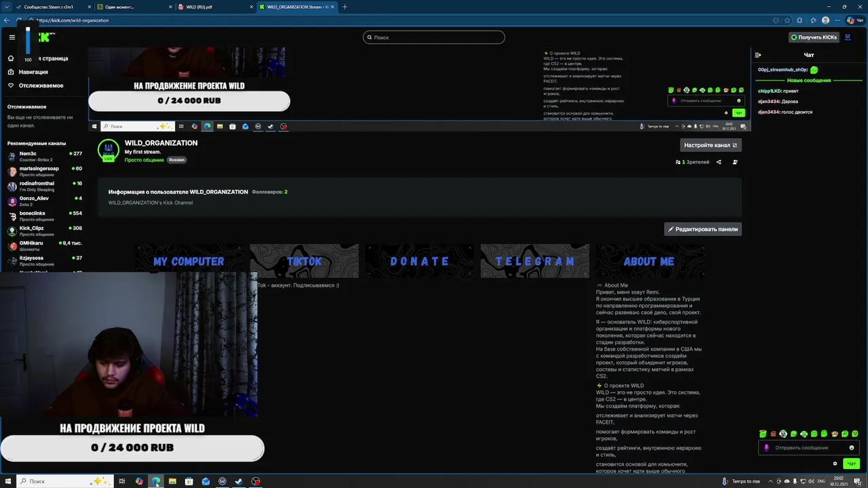The image size is (868, 488).
Task: Open the emoji picker in the message box
Action: click(x=852, y=447)
